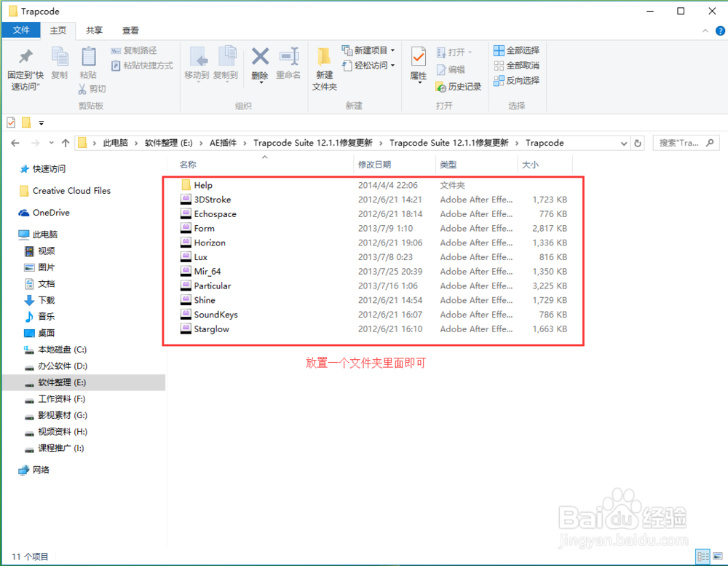Sort by the Type (类型) column header
Screen dimensions: 728x566
(x=448, y=165)
